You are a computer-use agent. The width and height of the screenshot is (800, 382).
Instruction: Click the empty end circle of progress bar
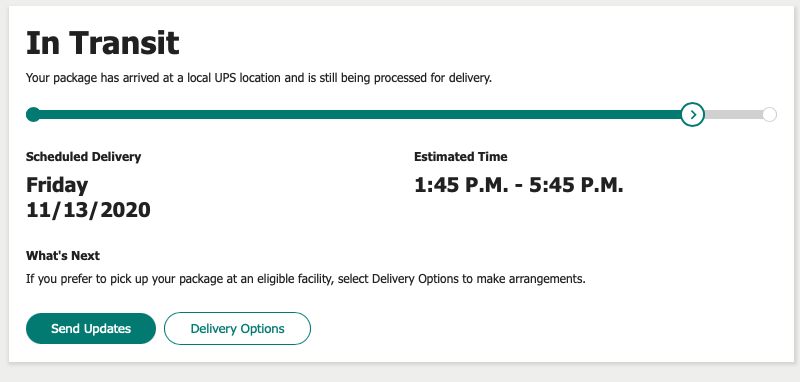tap(769, 115)
